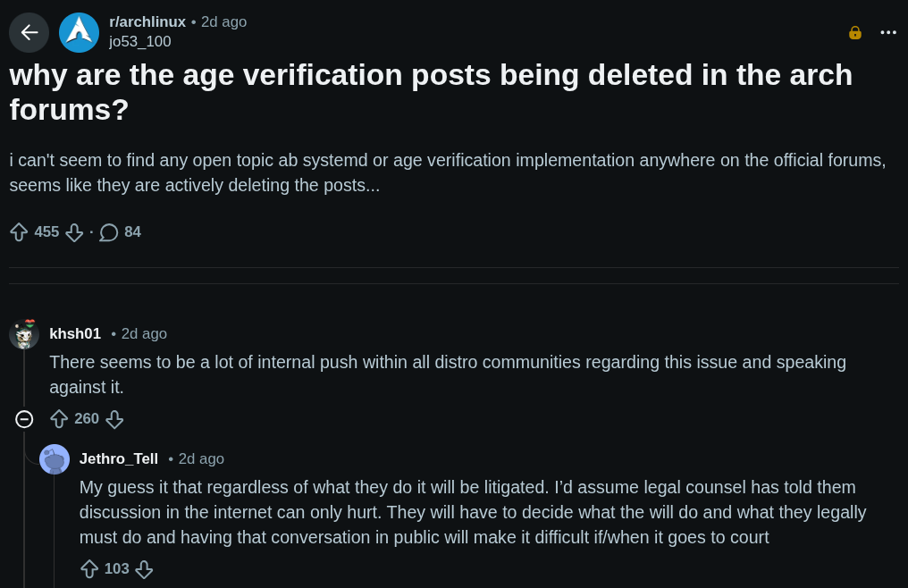Screen dimensions: 908x588
Task: Click the r/archlinux subreddit avatar icon
Action: pos(79,32)
